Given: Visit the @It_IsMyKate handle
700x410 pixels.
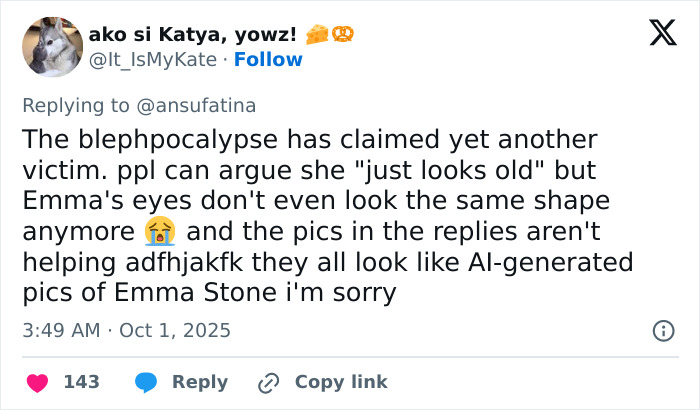Looking at the screenshot, I should [152, 60].
